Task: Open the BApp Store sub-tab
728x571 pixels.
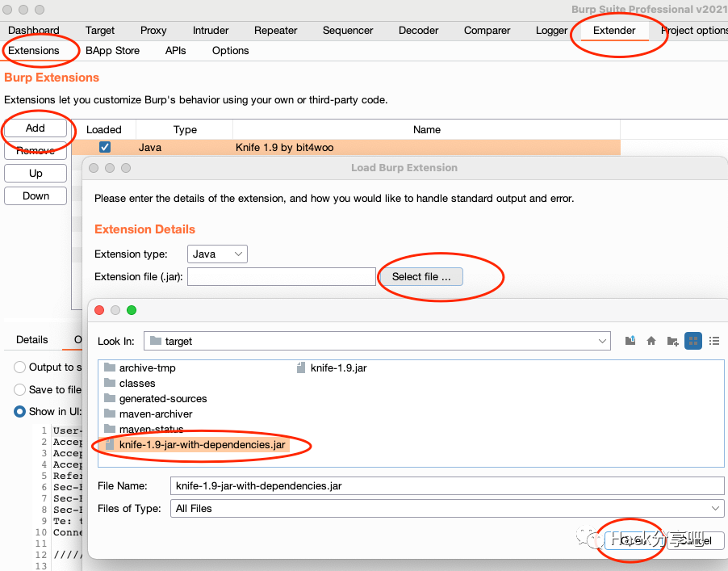Action: coord(112,51)
